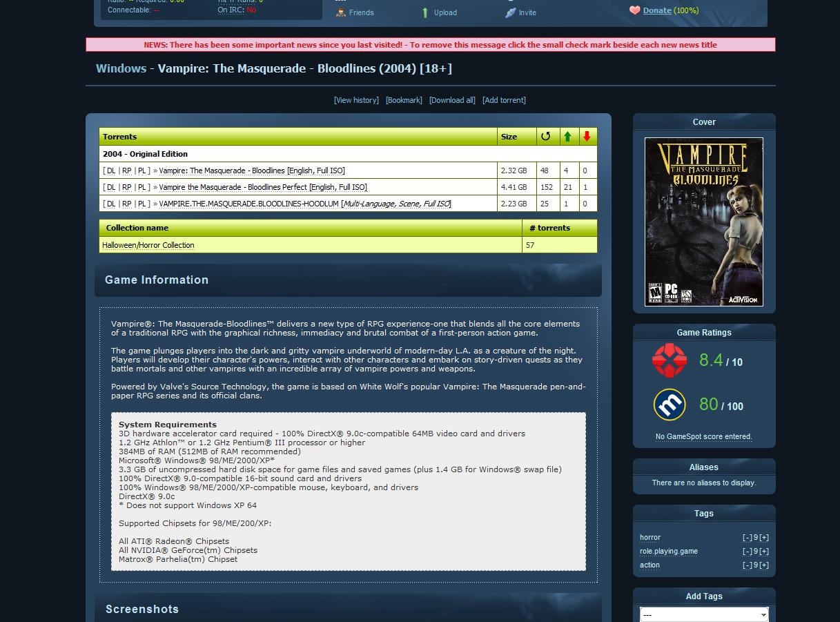The height and width of the screenshot is (622, 840).
Task: Open Vampire the Masquerade - Bloodlines Perfect torrent
Action: 263,187
